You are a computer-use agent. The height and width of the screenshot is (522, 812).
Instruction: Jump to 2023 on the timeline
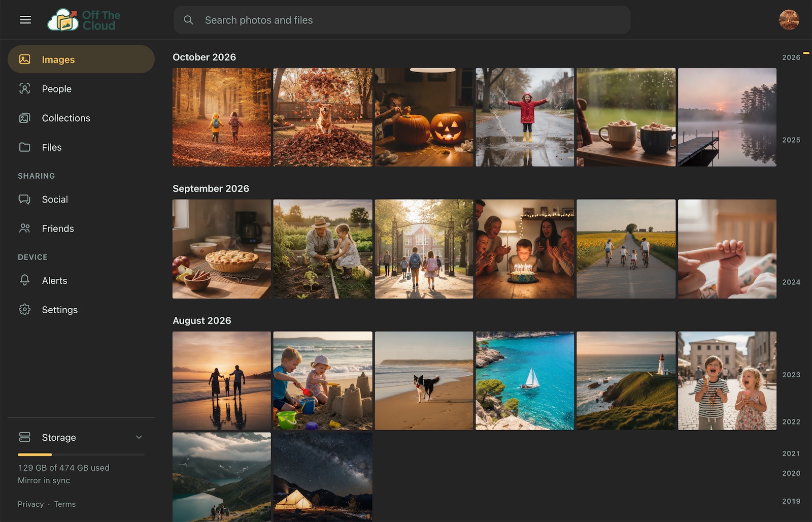pyautogui.click(x=791, y=375)
